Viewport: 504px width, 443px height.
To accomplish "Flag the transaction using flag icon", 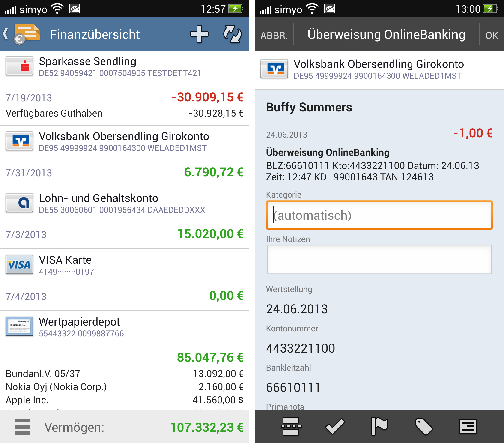I will [379, 426].
